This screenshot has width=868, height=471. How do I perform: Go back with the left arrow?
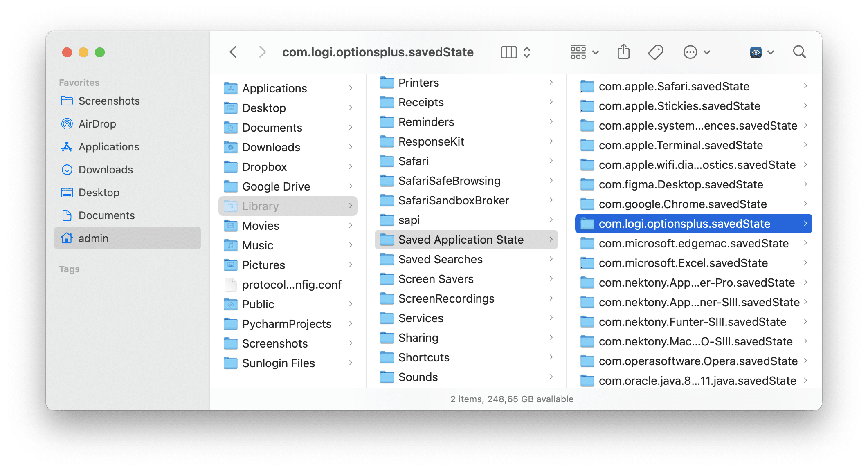pyautogui.click(x=233, y=52)
